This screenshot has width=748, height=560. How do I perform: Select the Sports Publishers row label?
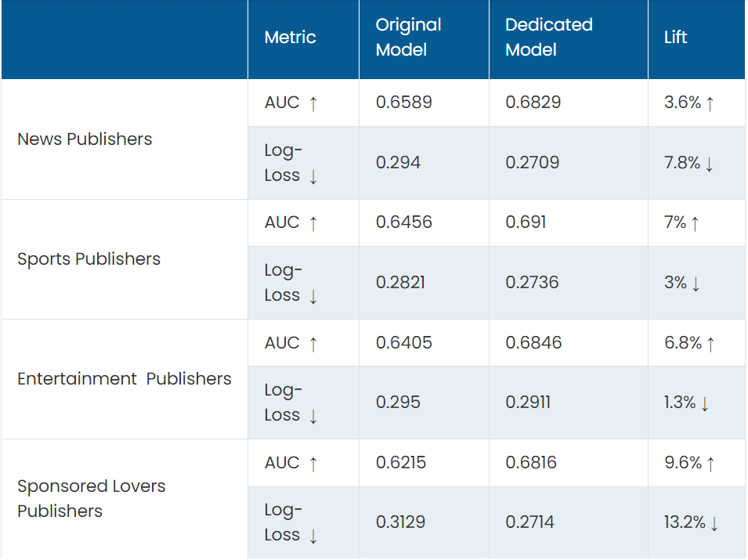click(x=89, y=259)
